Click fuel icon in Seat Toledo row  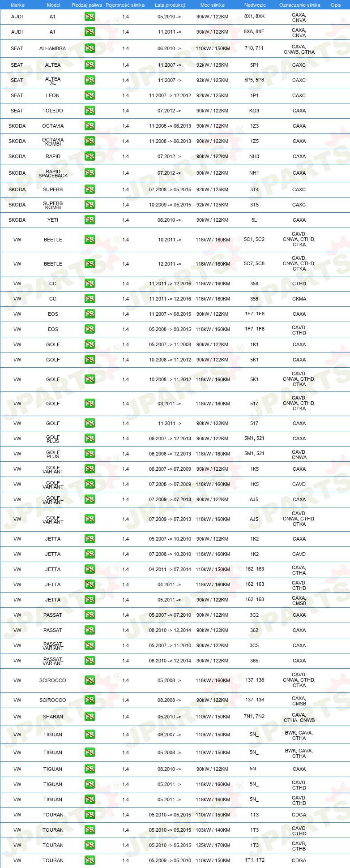(90, 111)
